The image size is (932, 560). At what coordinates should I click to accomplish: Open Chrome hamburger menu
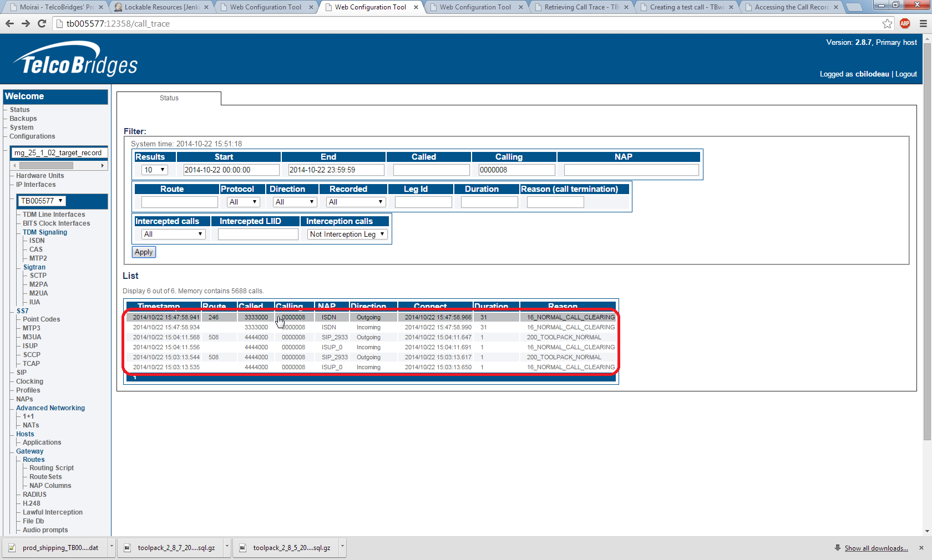923,23
